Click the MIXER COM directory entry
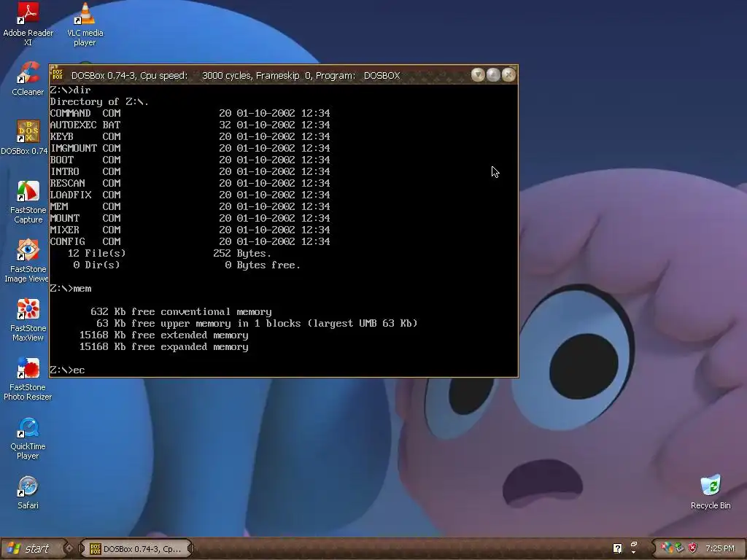This screenshot has height=560, width=747. coord(190,230)
